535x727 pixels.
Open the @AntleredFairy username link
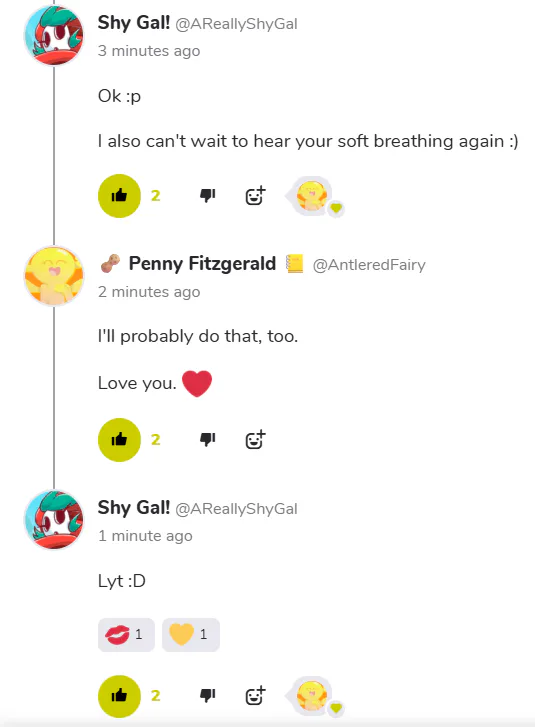(369, 265)
